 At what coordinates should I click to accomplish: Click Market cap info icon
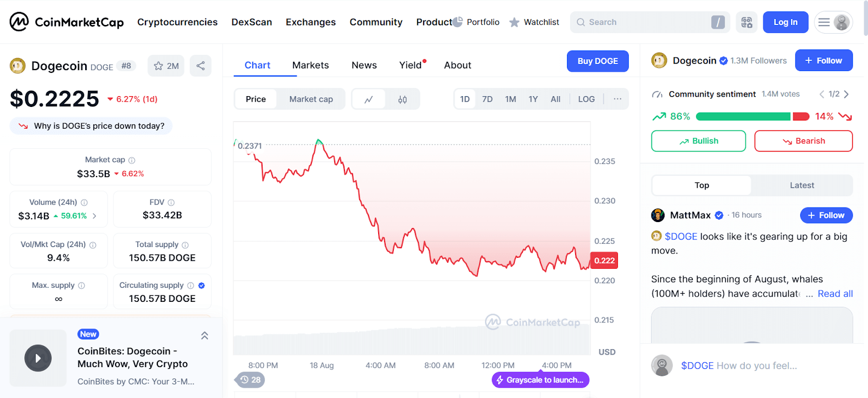132,160
